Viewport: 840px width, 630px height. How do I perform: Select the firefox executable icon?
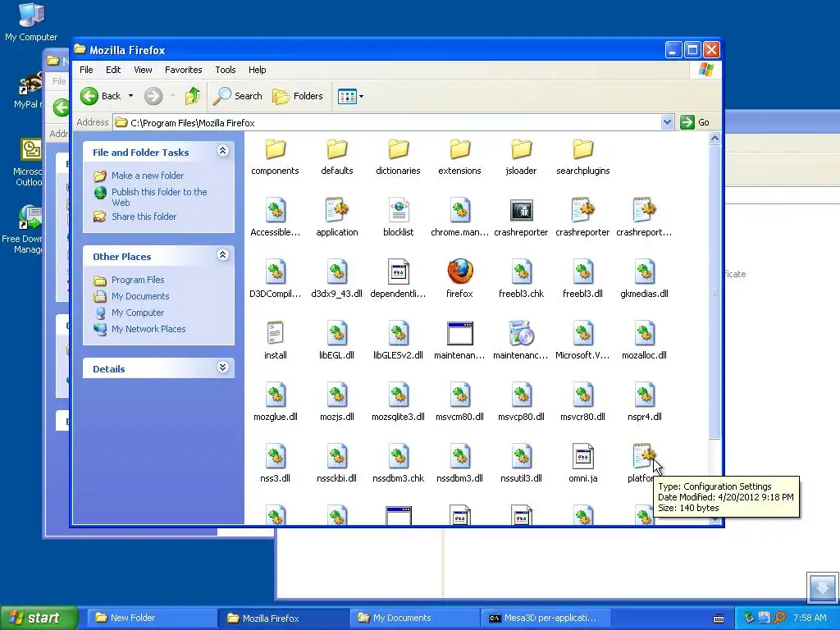pyautogui.click(x=459, y=279)
